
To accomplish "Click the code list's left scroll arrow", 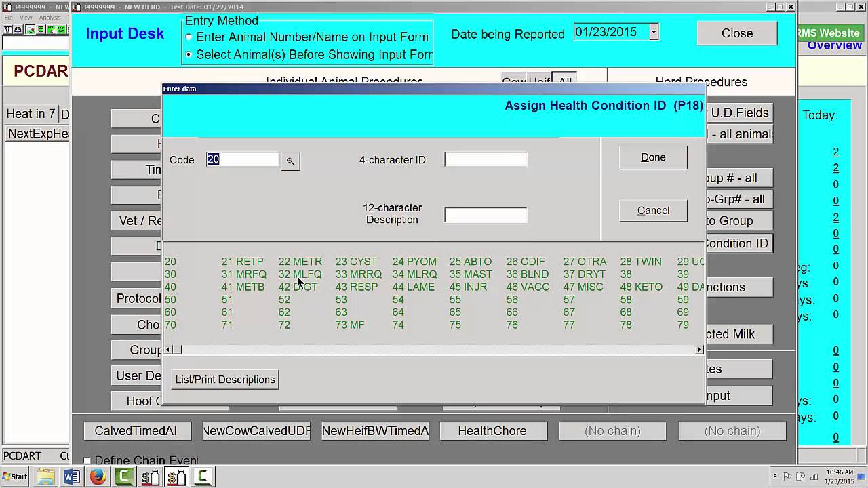I will [x=167, y=350].
